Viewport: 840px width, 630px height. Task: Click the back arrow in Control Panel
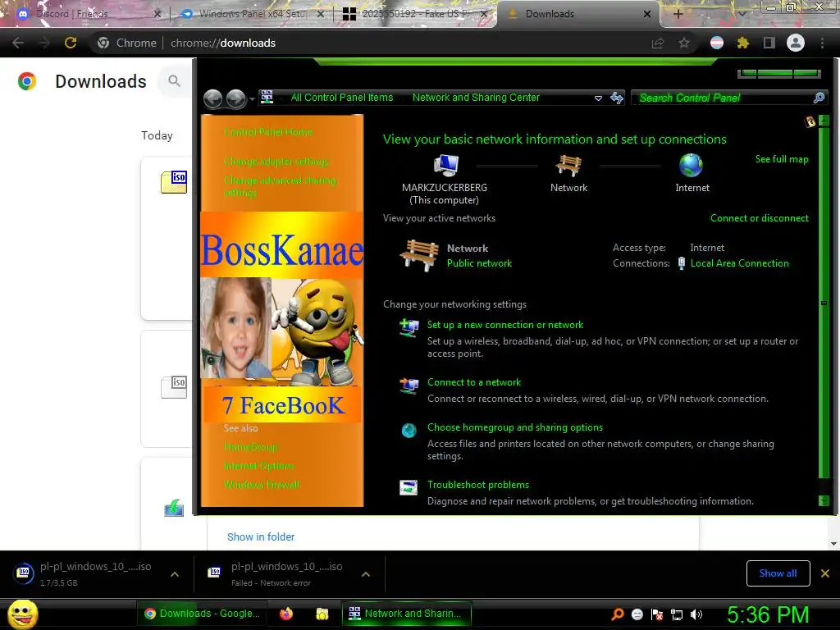213,98
